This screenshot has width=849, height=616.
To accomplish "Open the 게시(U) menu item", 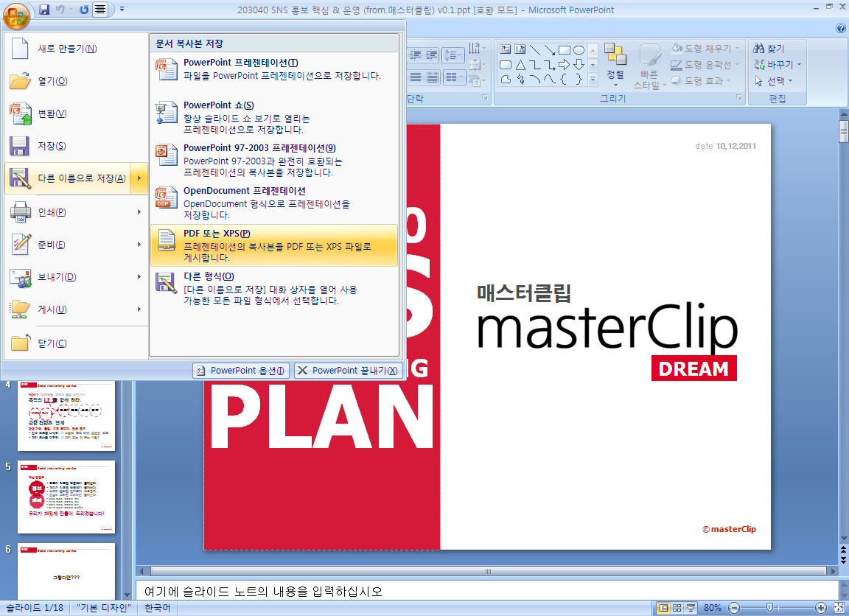I will (76, 309).
